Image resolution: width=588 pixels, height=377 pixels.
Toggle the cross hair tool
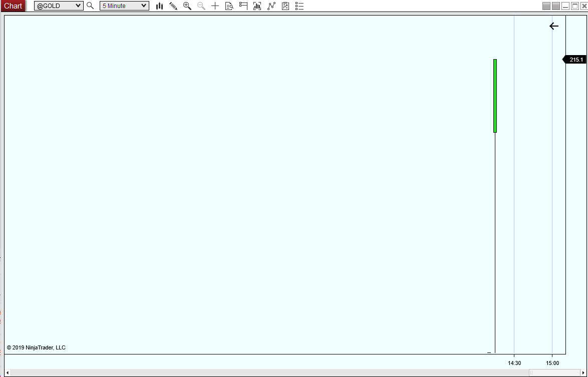coord(215,6)
